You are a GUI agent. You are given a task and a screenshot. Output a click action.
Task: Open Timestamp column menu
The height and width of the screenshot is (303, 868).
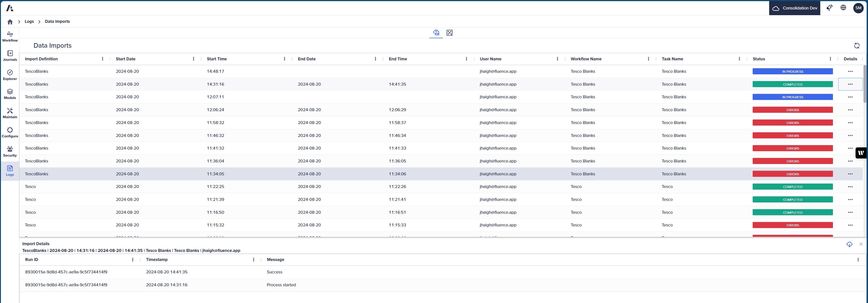[x=253, y=260]
